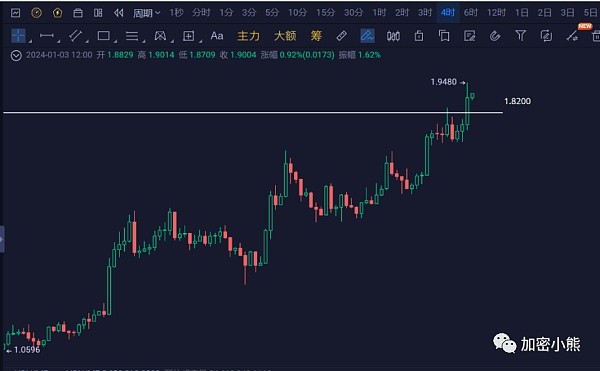The height and width of the screenshot is (371, 600).
Task: Expand the line tool options arrow
Action: [59, 41]
